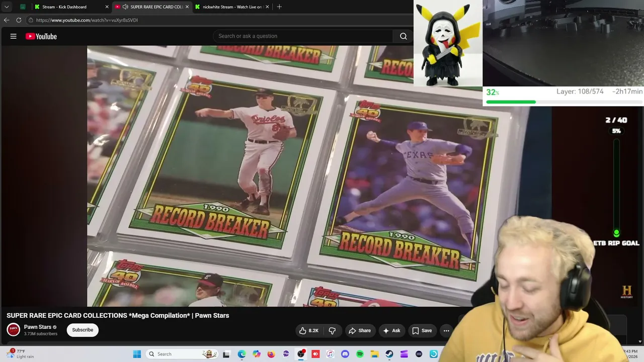This screenshot has width=644, height=362.
Task: Click the '3.73M subscribers' text
Action: (x=41, y=334)
